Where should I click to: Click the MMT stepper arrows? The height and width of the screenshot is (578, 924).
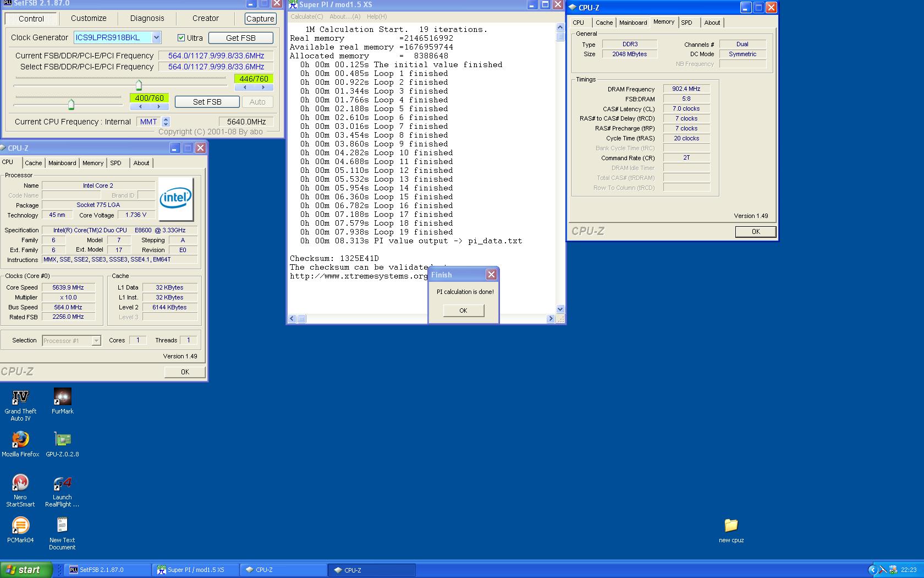(x=166, y=122)
